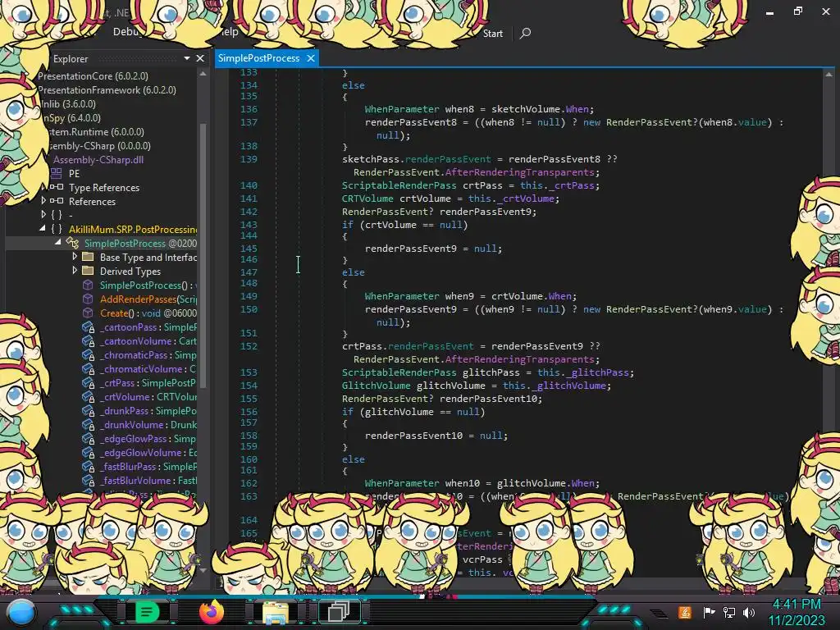This screenshot has width=840, height=630.
Task: Click GlitchVolume type on line 154
Action: [x=376, y=386]
